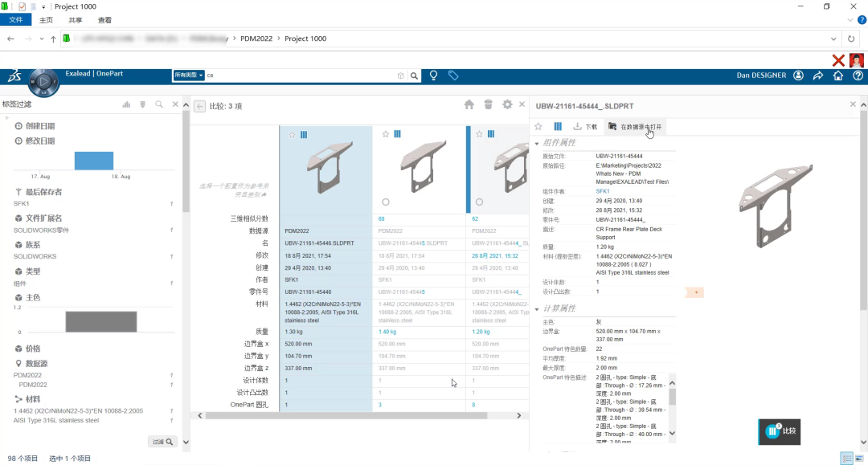The image size is (868, 465).
Task: Click the red X below the address bar
Action: [x=838, y=60]
